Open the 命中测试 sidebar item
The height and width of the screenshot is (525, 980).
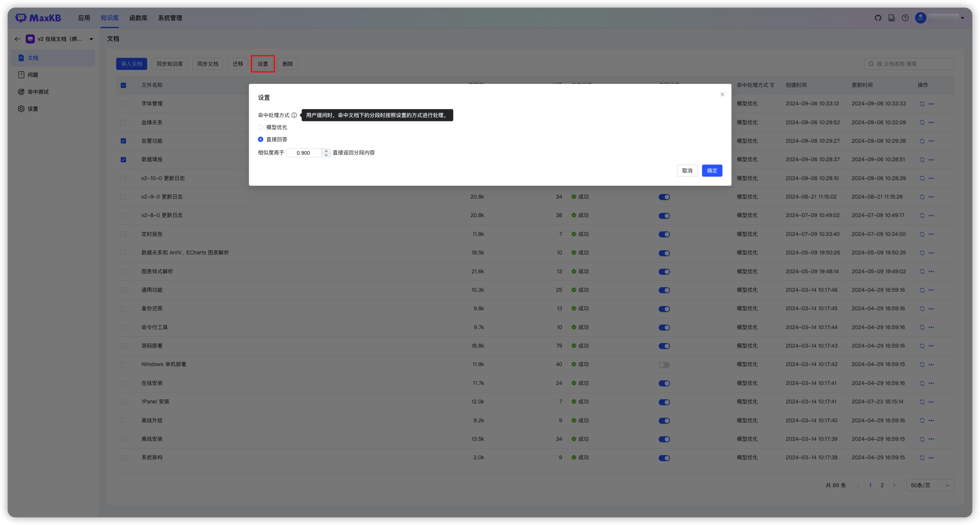click(38, 92)
